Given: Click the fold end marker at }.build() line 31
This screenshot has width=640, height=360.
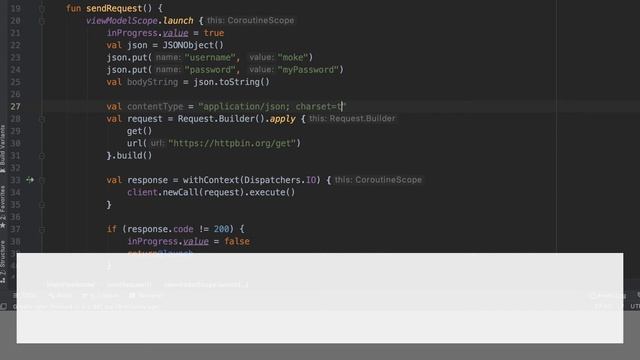Looking at the screenshot, I should 42,156.
